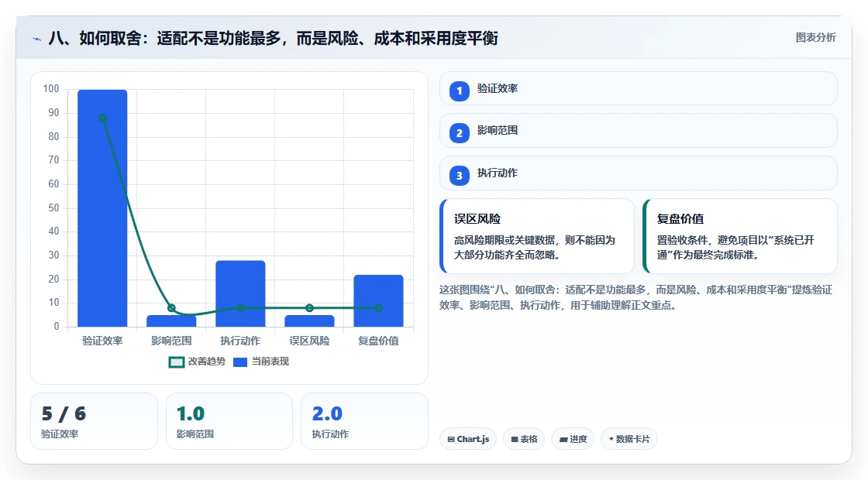Image resolution: width=868 pixels, height=480 pixels.
Task: Click x-axis label 误区风险
Action: 309,341
